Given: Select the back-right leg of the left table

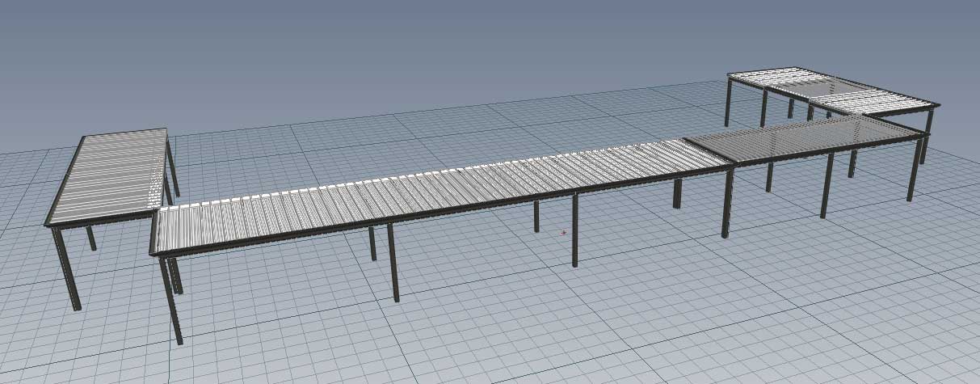Looking at the screenshot, I should (173, 168).
